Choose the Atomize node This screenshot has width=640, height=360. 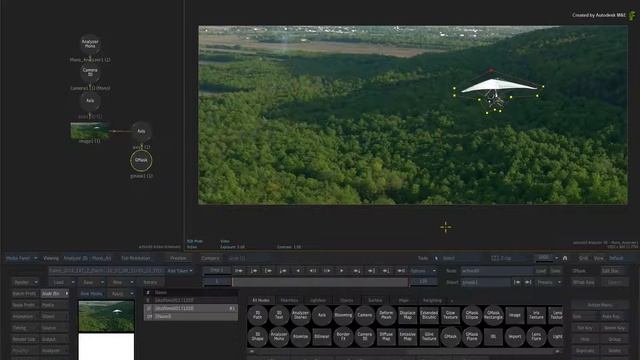pyautogui.click(x=300, y=337)
